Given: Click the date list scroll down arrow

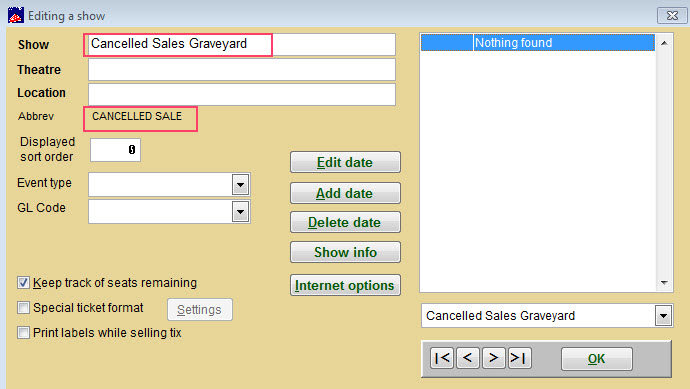Looking at the screenshot, I should [664, 283].
